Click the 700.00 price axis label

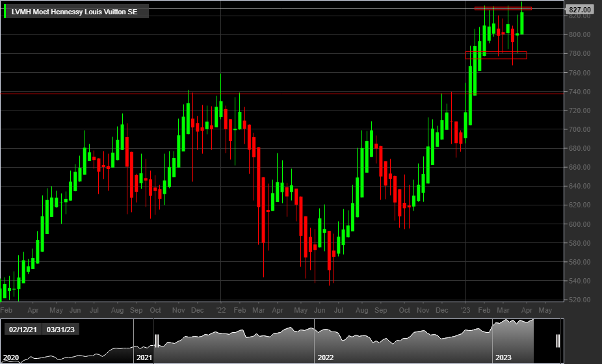pos(580,129)
